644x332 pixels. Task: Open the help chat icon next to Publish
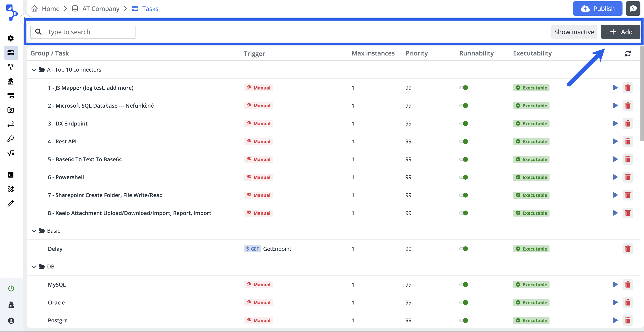pos(633,9)
